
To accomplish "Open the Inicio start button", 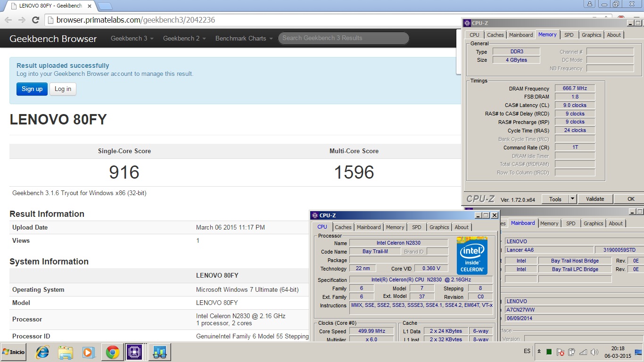I will [x=14, y=352].
